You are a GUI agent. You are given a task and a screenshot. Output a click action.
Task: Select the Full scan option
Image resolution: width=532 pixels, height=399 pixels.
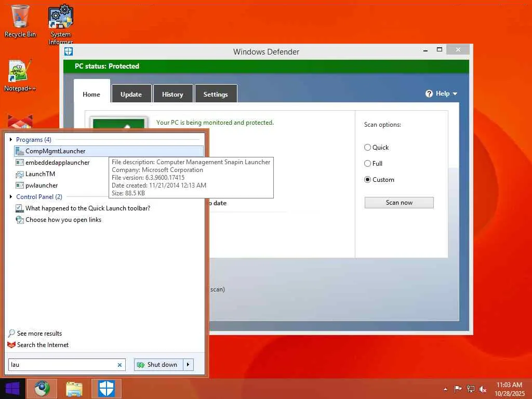tap(367, 163)
